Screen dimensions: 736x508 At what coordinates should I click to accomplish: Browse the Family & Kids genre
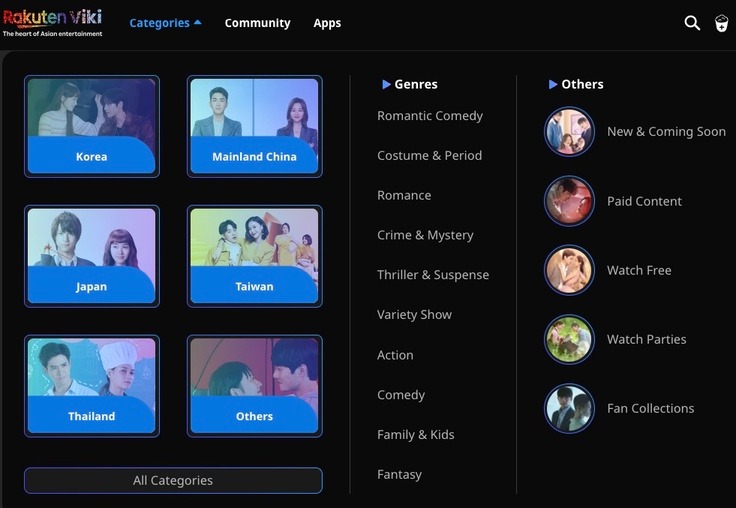coord(415,435)
